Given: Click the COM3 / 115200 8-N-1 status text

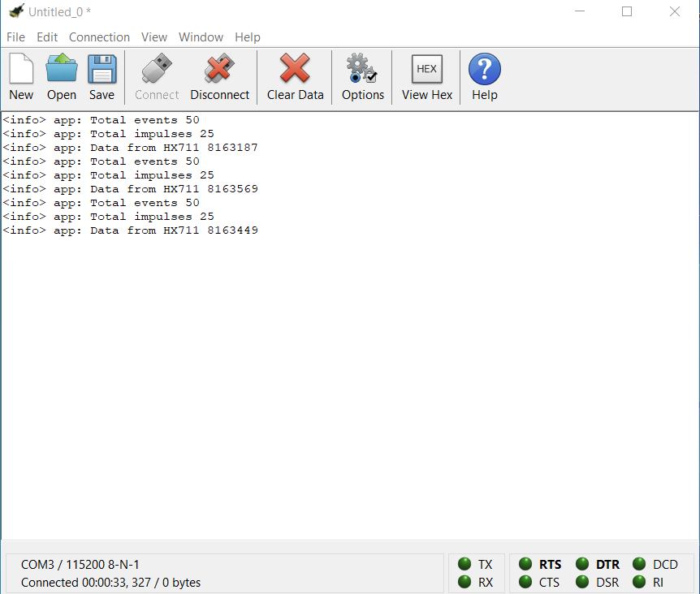Looking at the screenshot, I should click(80, 565).
